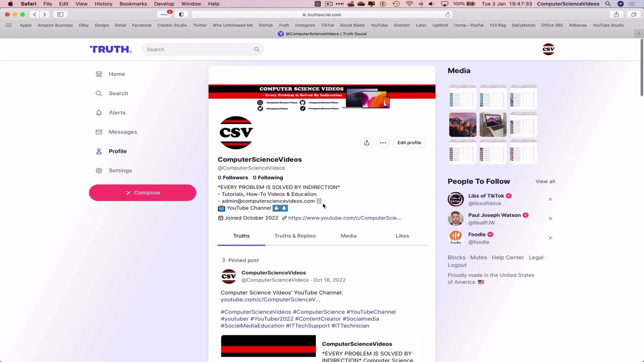Click the Alerts bell icon
Screen dimensions: 644x362
coord(99,113)
